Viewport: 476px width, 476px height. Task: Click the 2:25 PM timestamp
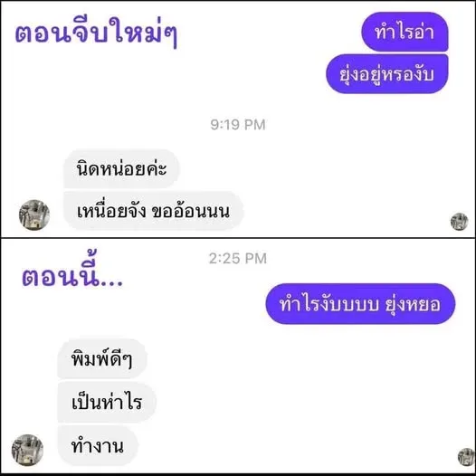pyautogui.click(x=238, y=258)
